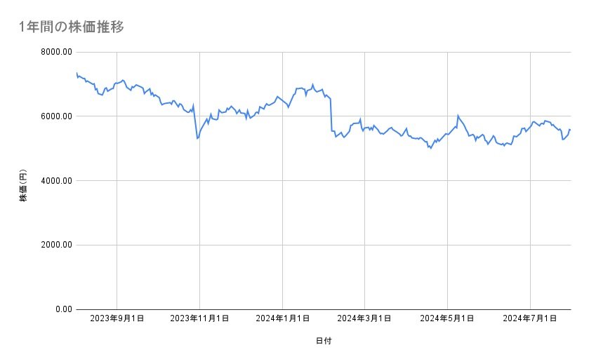Viewport: 589px width, 364px height.
Task: Click the line's sharp dip before 2023年11月1日
Action: pos(197,138)
